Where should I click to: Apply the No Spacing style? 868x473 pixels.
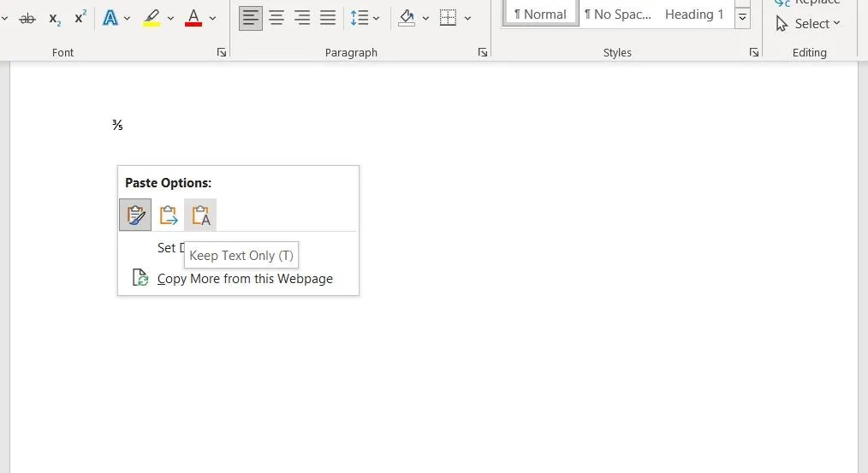click(618, 14)
